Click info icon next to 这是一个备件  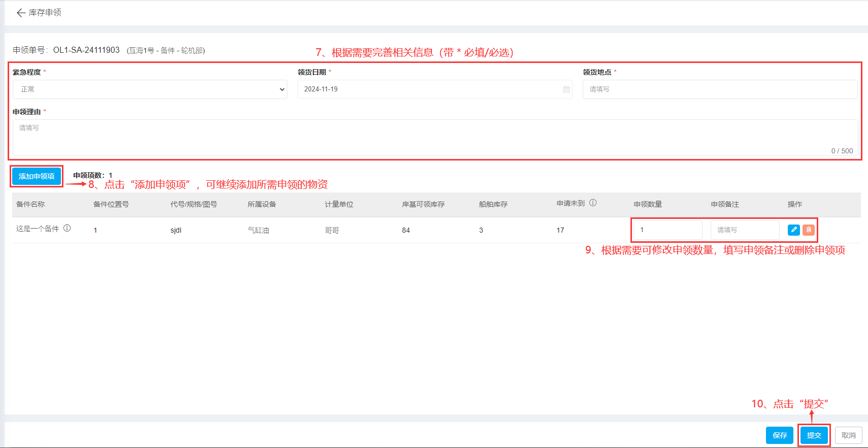(67, 229)
